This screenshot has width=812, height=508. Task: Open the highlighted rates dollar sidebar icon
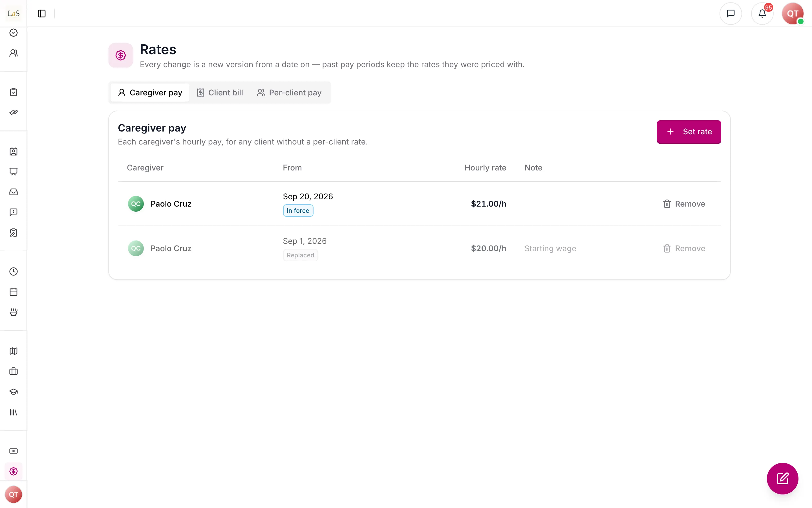[14, 471]
